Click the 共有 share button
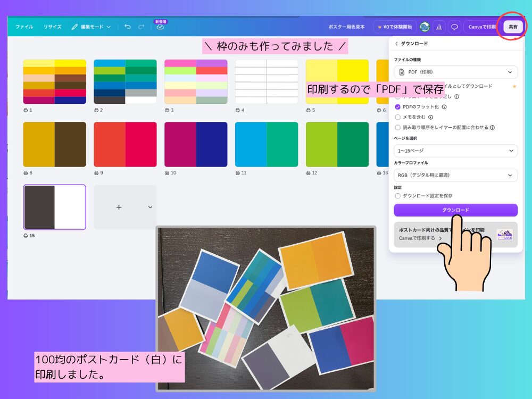The height and width of the screenshot is (399, 532). pos(513,27)
